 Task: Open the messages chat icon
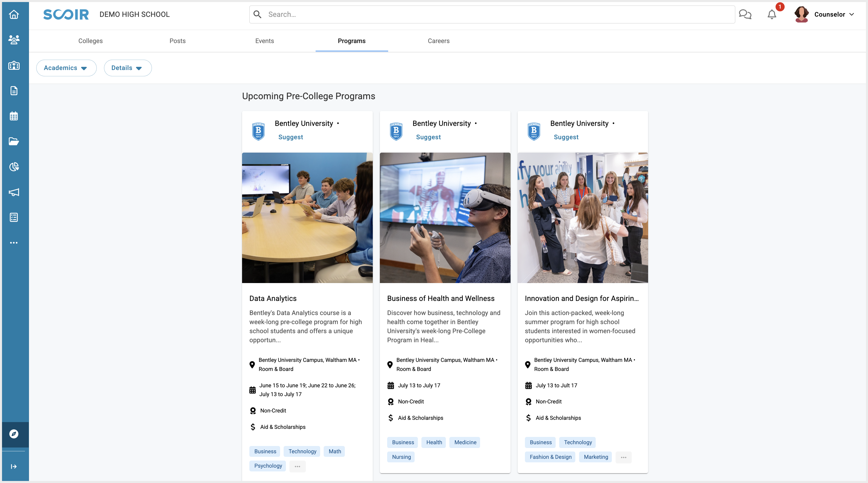click(x=745, y=15)
